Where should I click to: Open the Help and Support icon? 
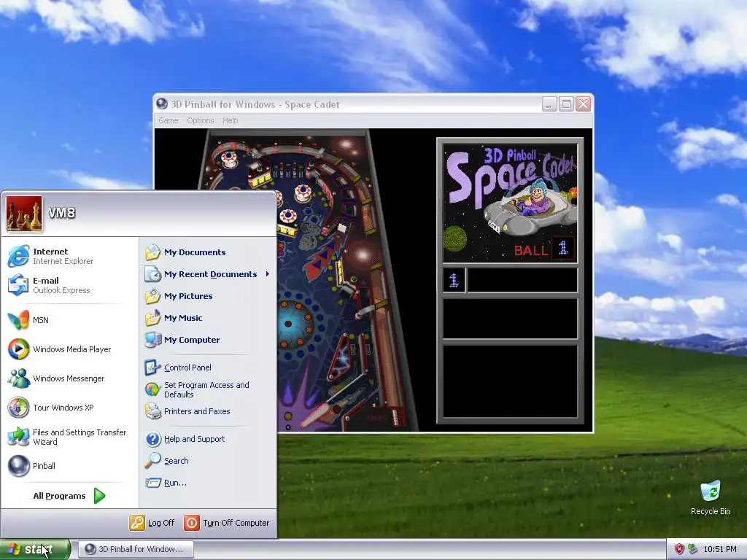tap(153, 439)
